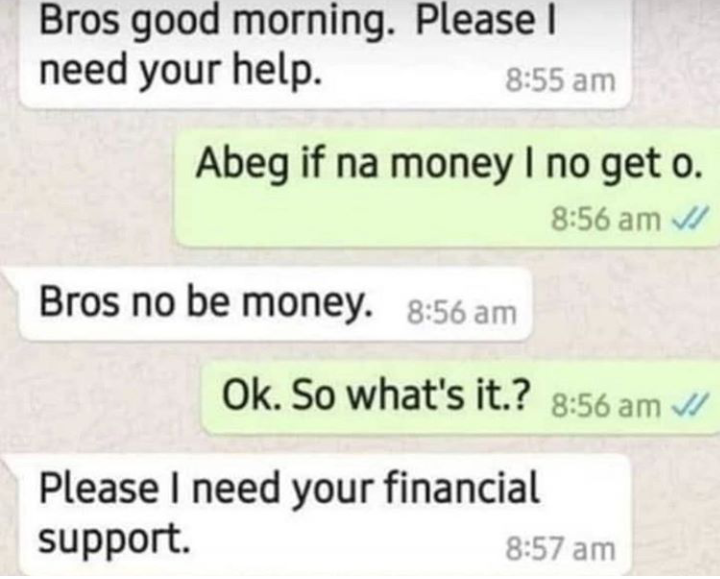Tap the 'Bros good morning' message bubble
720x579 pixels.
324,51
